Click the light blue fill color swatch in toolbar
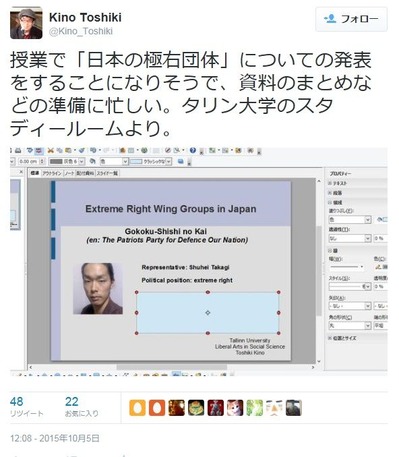The image size is (399, 457). 136,161
